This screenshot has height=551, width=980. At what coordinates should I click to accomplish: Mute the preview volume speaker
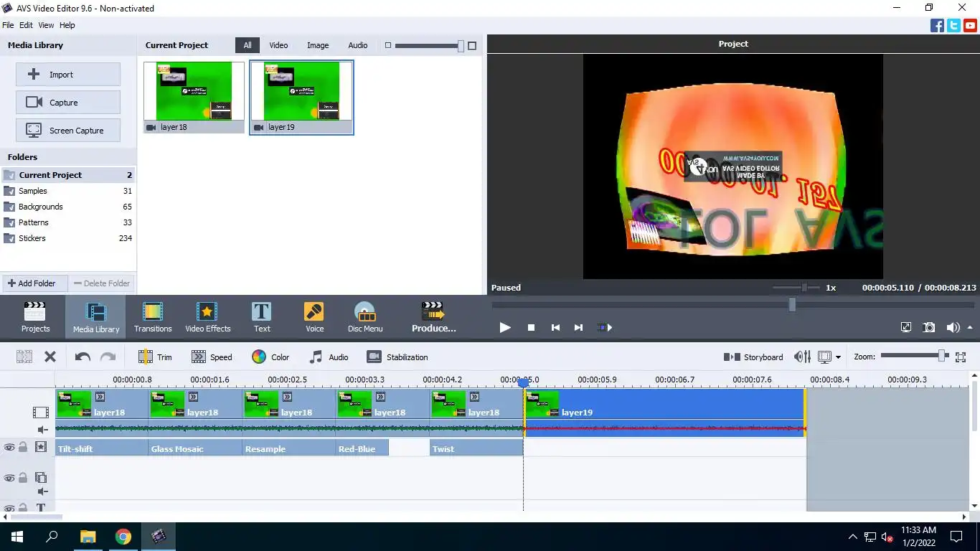[951, 327]
